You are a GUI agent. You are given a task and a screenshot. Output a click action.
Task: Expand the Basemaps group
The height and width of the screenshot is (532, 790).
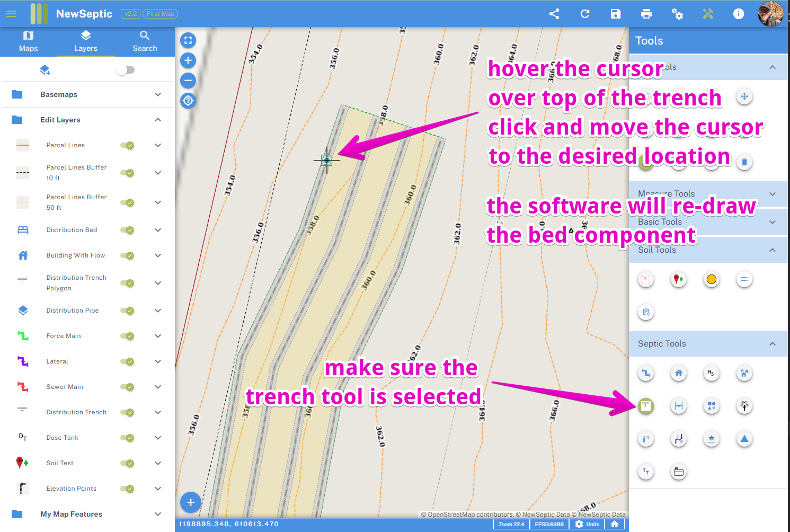(x=158, y=94)
